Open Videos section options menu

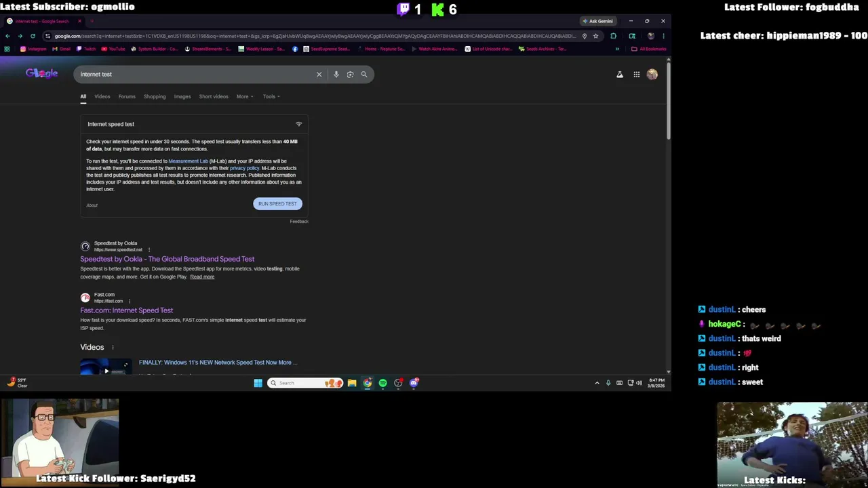[x=113, y=348]
